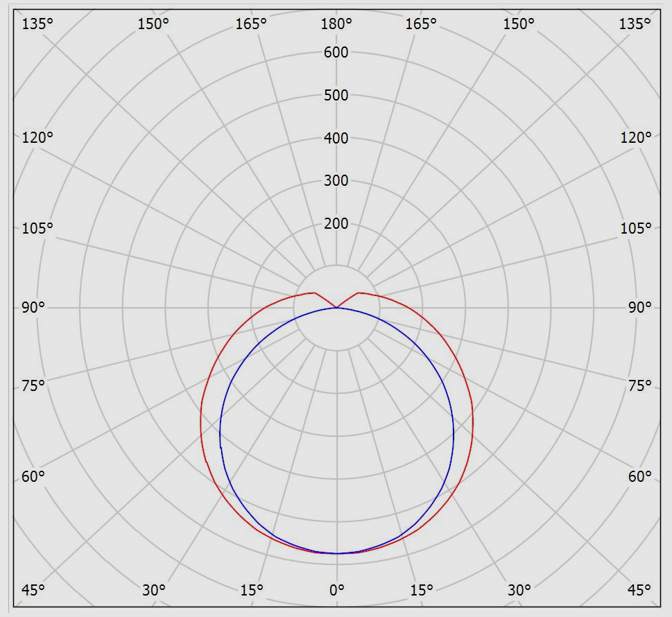Select the 75° label on the left edge
Viewport: 672px width, 617px height.
(x=33, y=385)
